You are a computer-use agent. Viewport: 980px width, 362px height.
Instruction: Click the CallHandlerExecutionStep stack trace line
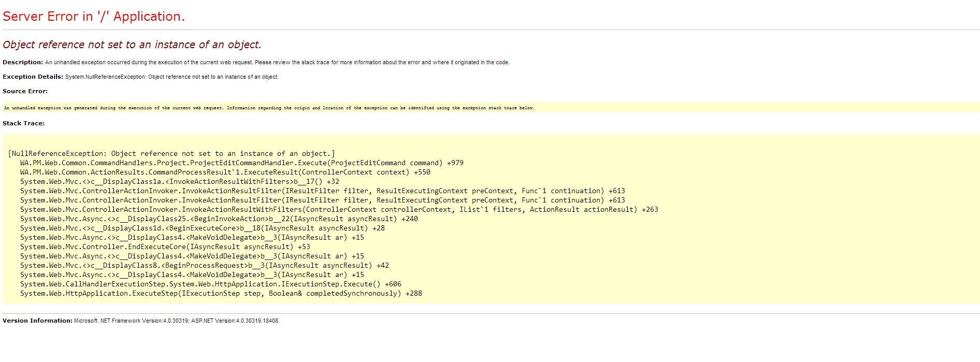pyautogui.click(x=210, y=284)
